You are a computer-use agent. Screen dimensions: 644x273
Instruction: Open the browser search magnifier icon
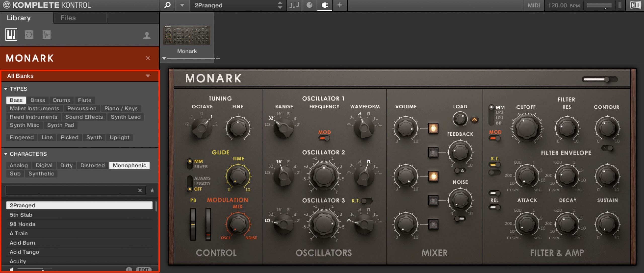(167, 5)
